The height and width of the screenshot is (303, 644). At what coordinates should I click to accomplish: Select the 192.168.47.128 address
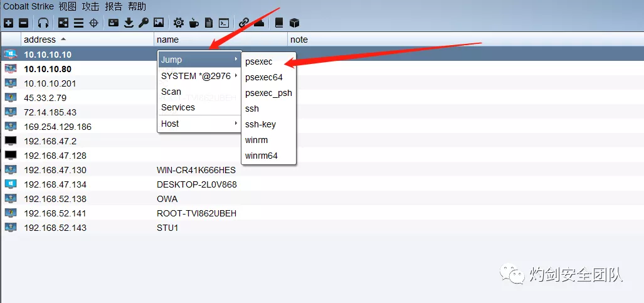click(x=55, y=156)
